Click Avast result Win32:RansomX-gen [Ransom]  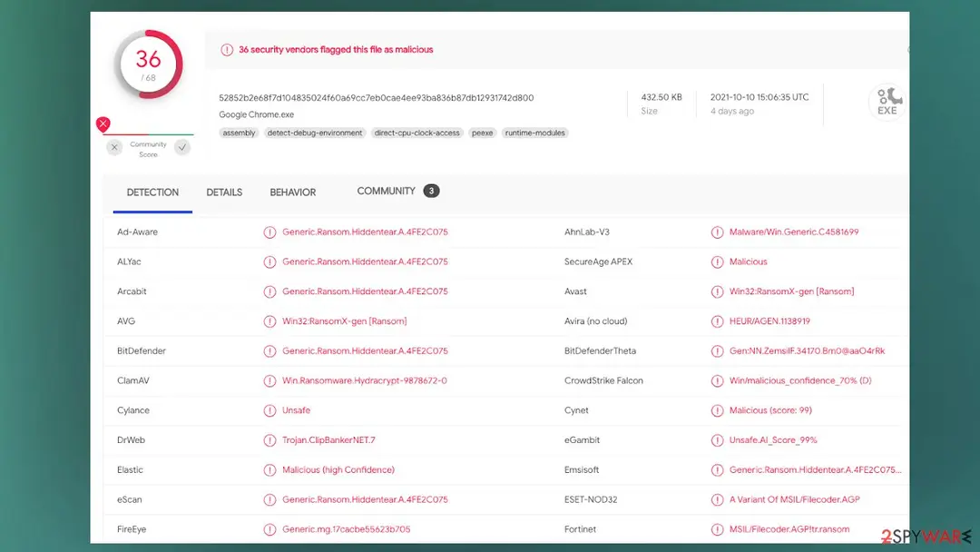coord(791,291)
